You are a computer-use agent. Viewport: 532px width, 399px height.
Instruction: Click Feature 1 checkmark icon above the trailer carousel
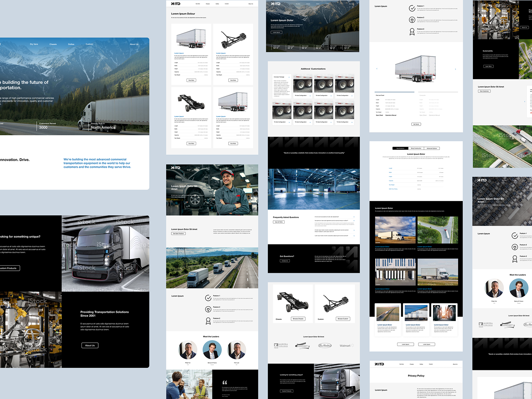click(x=412, y=8)
